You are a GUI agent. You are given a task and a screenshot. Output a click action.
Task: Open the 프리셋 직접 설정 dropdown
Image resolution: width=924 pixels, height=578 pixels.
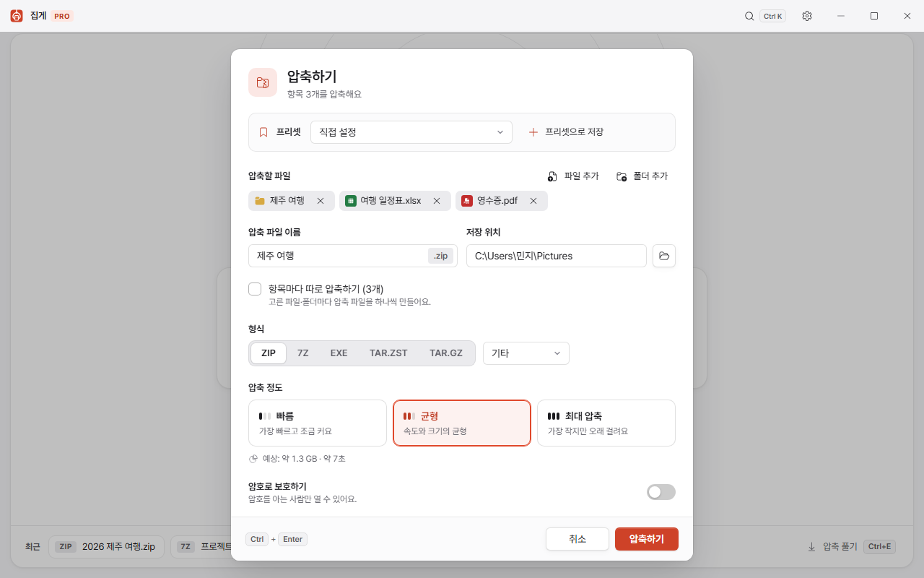click(x=411, y=132)
